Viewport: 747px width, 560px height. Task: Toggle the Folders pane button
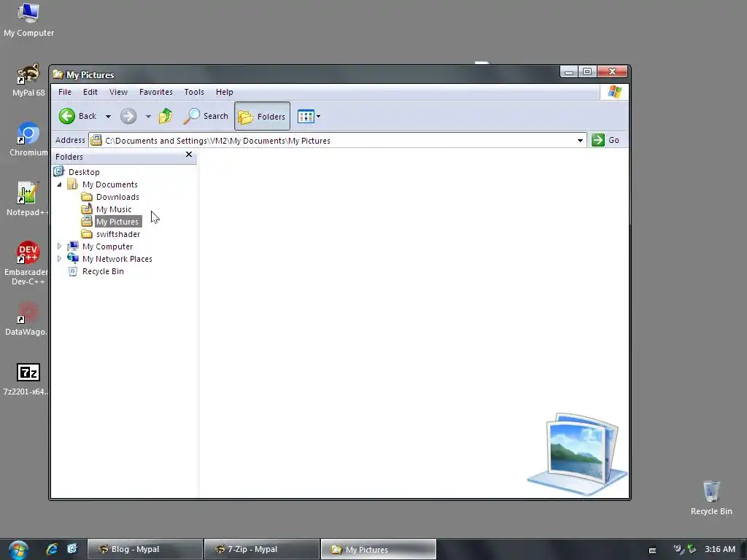point(262,116)
